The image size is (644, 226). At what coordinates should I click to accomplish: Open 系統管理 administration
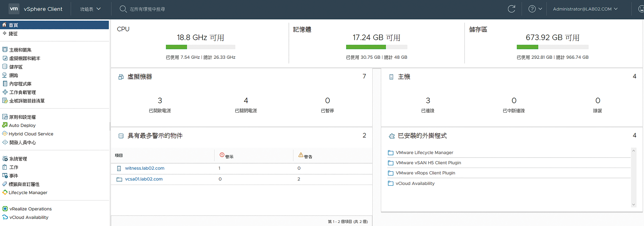coord(18,159)
